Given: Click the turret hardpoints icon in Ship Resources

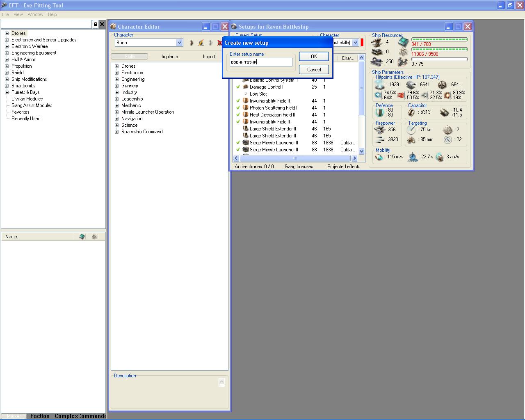Looking at the screenshot, I should 377,42.
